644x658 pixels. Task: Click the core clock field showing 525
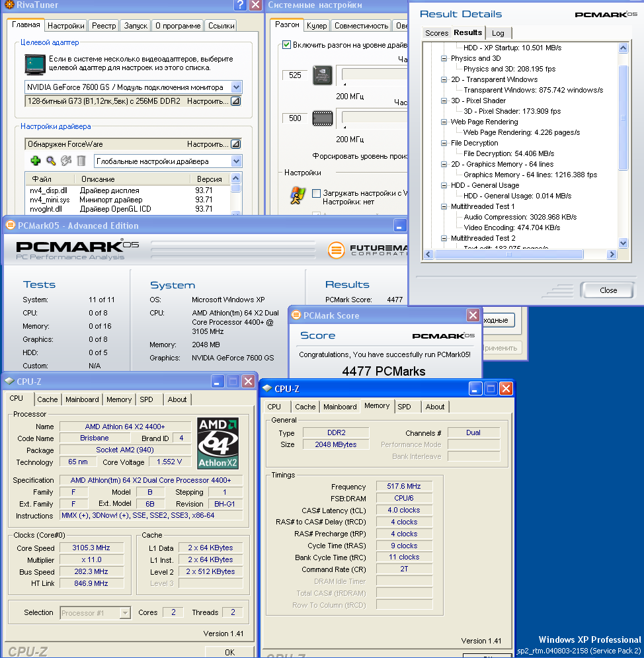pyautogui.click(x=295, y=75)
